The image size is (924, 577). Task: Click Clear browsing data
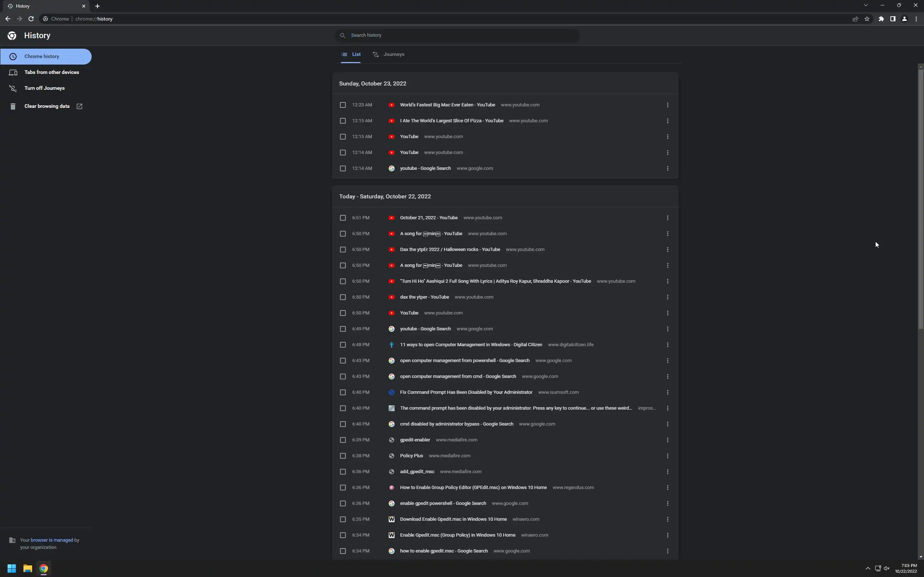(x=47, y=106)
